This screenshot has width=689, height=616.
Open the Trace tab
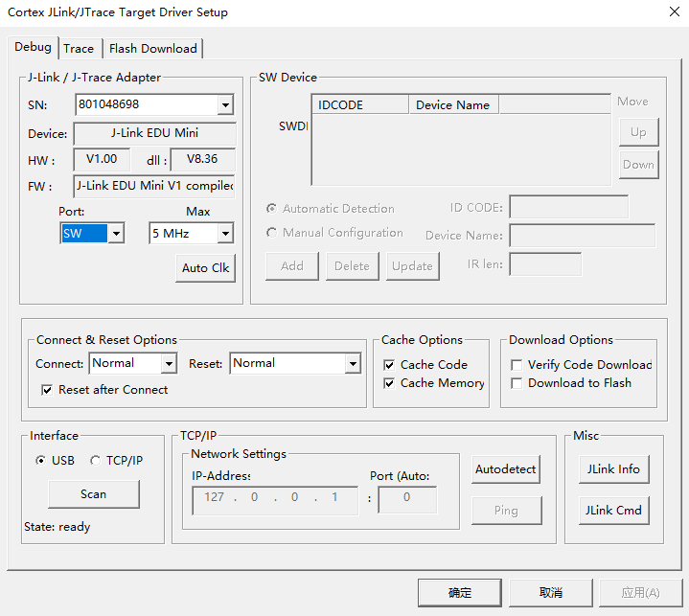tap(79, 48)
